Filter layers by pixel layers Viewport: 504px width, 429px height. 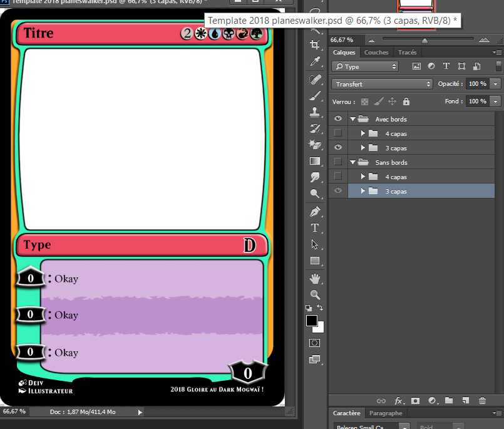point(416,66)
